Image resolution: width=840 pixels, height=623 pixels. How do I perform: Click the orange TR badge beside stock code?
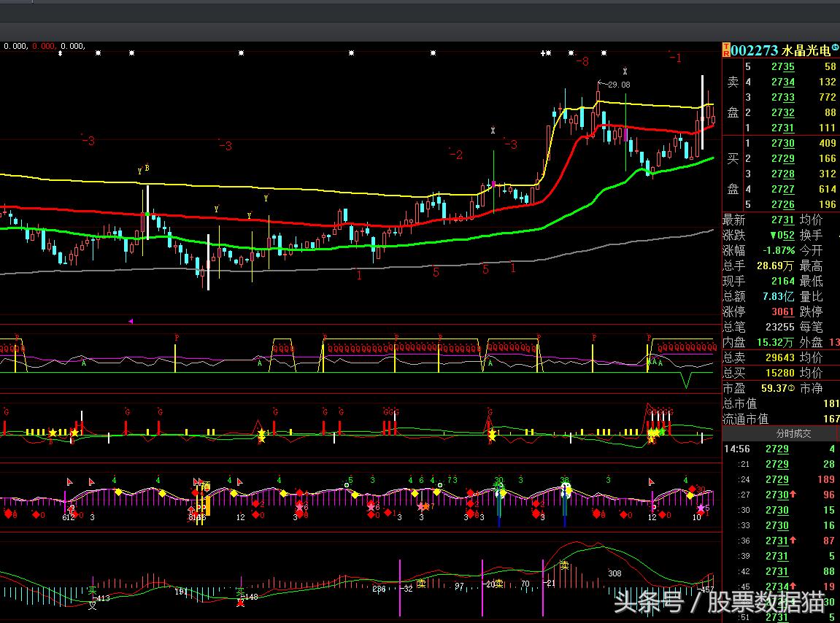[726, 50]
